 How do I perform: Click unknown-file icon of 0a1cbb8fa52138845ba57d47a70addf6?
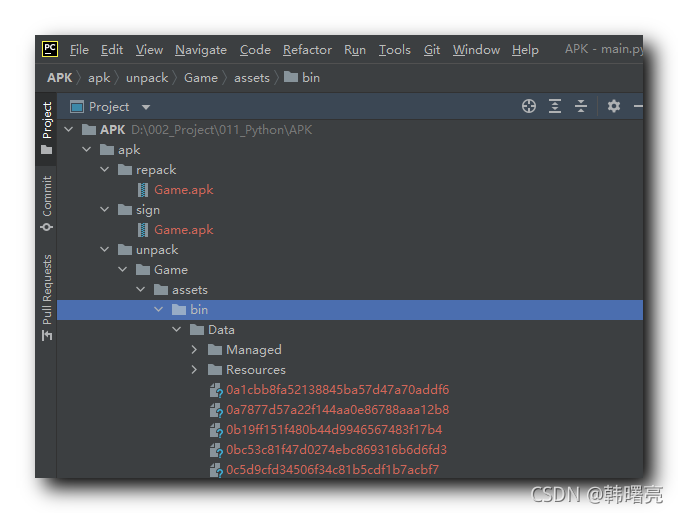coord(216,390)
